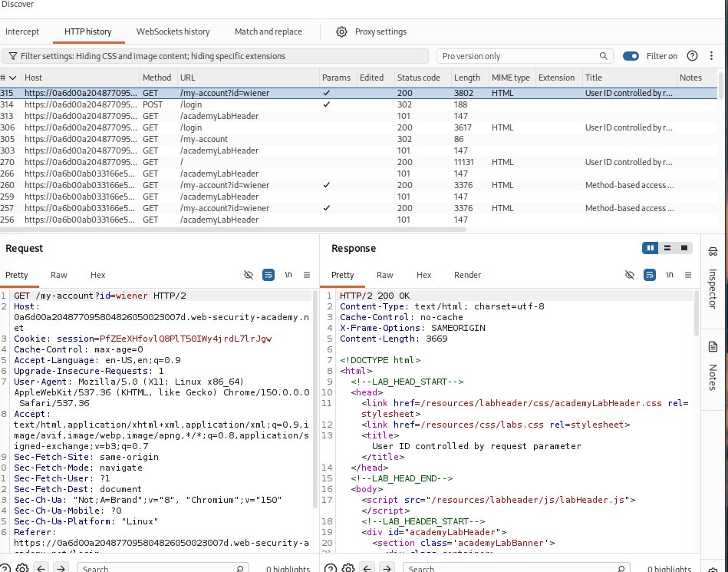Go to next match in Response search
Screen dimensions: 728x572
387,568
